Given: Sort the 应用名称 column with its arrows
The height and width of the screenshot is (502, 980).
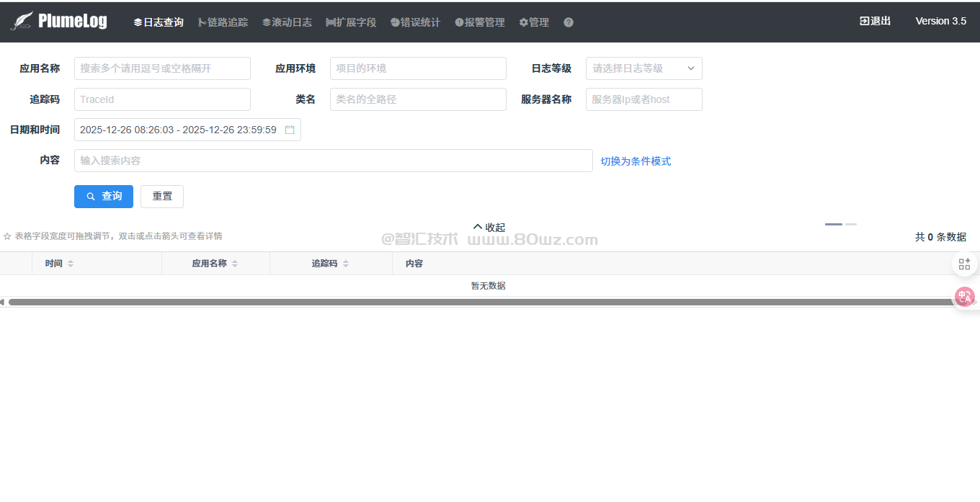Looking at the screenshot, I should coord(235,264).
